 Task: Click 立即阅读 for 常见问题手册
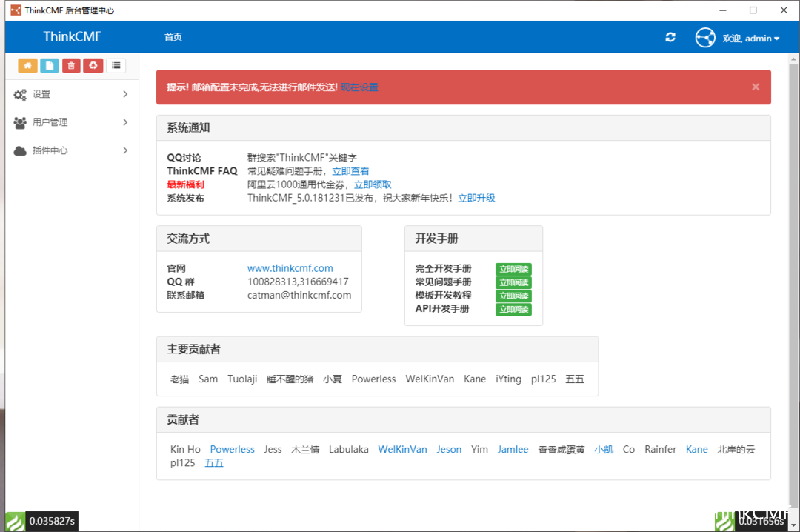coord(514,282)
